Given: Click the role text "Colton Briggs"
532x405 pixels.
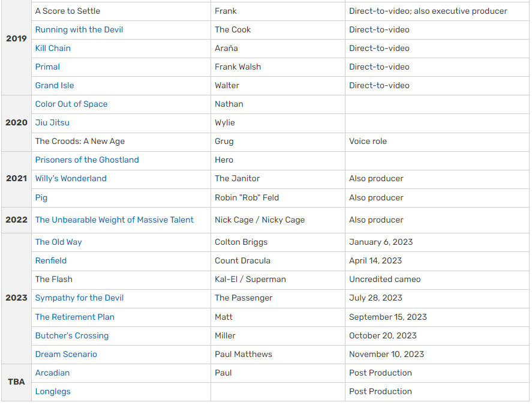Looking at the screenshot, I should click(241, 242).
